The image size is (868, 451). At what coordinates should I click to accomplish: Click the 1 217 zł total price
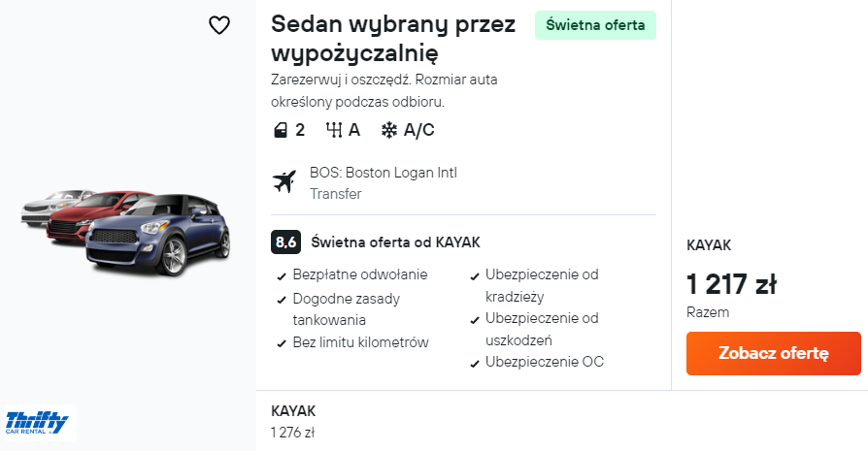pos(731,285)
